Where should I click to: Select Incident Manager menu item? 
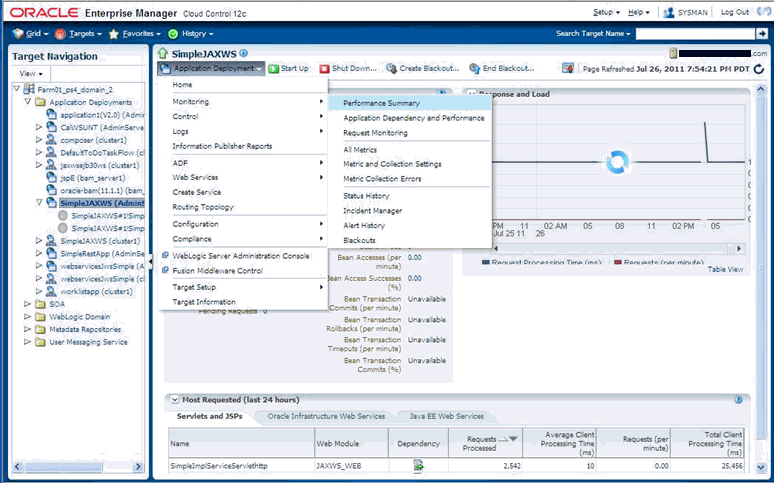[372, 211]
